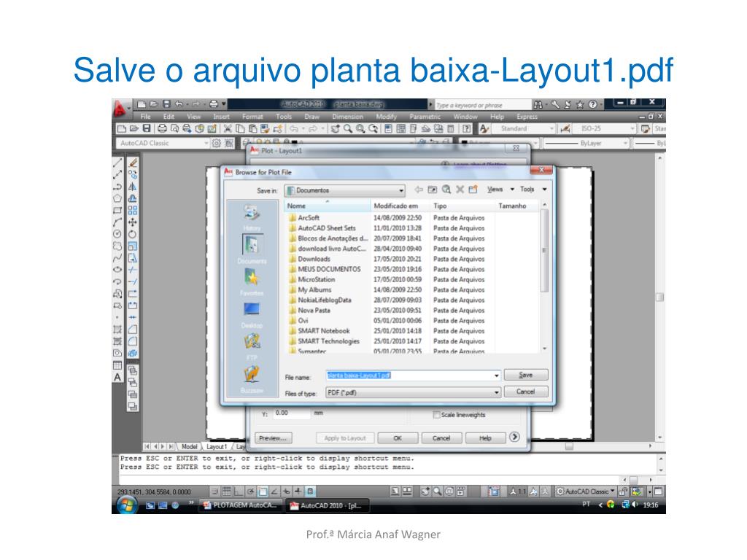This screenshot has height=560, width=747.
Task: Open the Dimension menu
Action: pyautogui.click(x=347, y=117)
